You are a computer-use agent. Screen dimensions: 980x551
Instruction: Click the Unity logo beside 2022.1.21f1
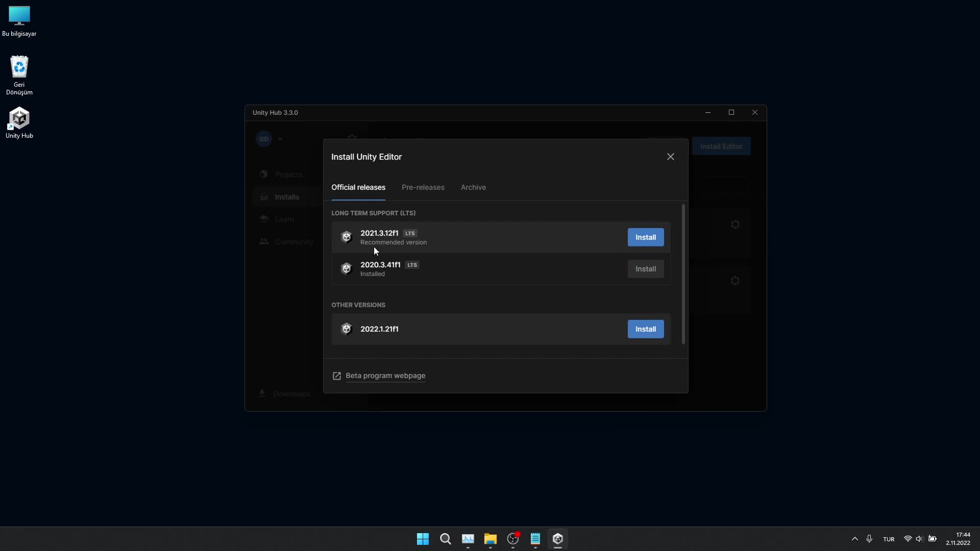click(347, 329)
